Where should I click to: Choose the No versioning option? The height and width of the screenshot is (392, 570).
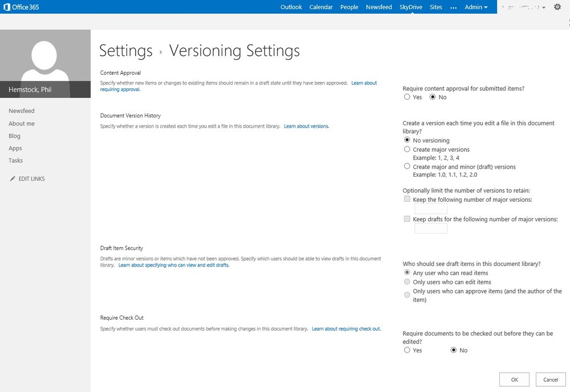[407, 140]
